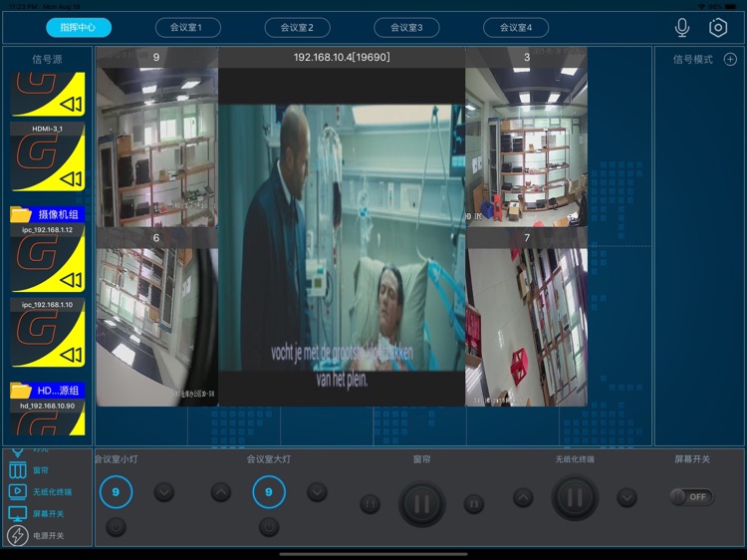The image size is (747, 560).
Task: Switch to the 会议室3 tab
Action: [406, 27]
